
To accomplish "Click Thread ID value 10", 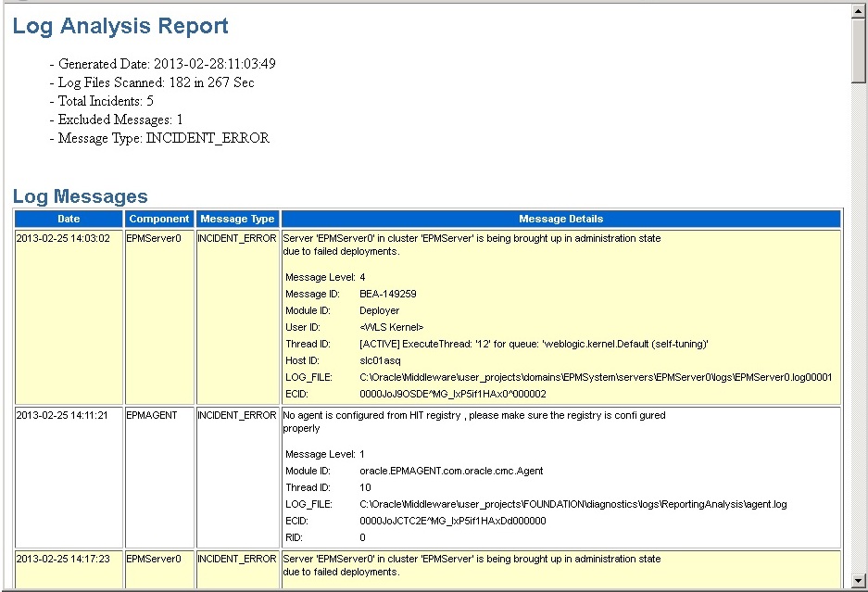I will 365,487.
